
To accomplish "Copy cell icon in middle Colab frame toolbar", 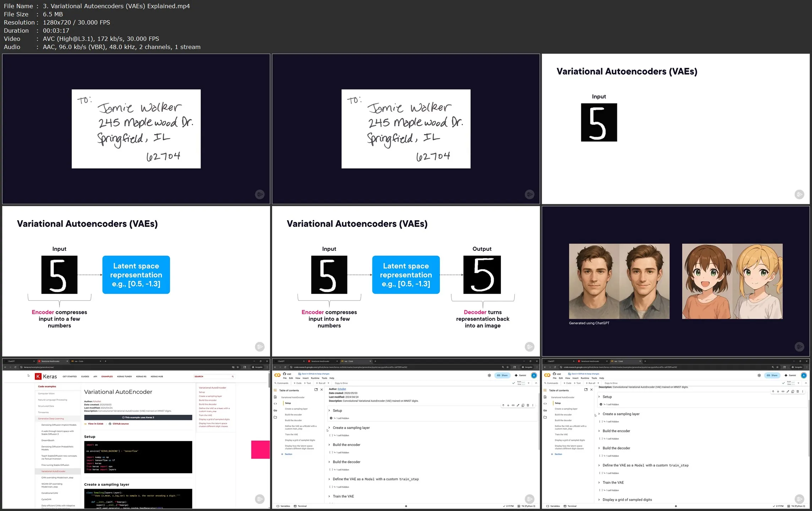I will 523,405.
